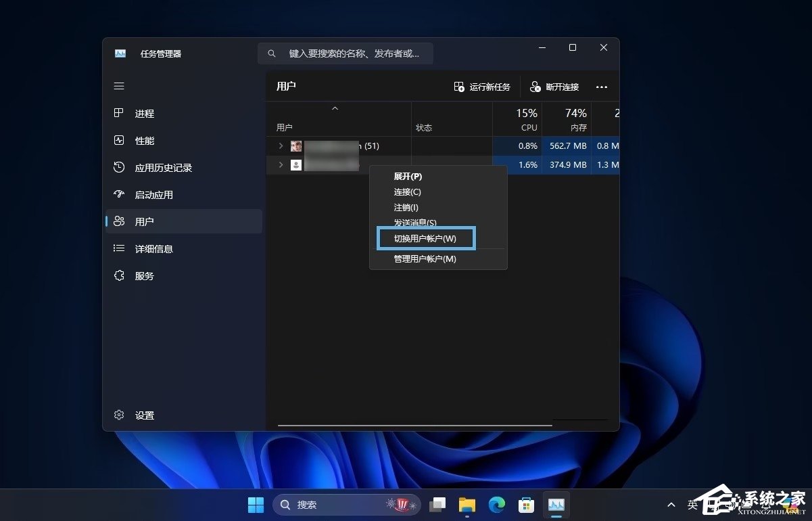This screenshot has width=812, height=521.
Task: Open the 详细信息 details page
Action: click(153, 249)
